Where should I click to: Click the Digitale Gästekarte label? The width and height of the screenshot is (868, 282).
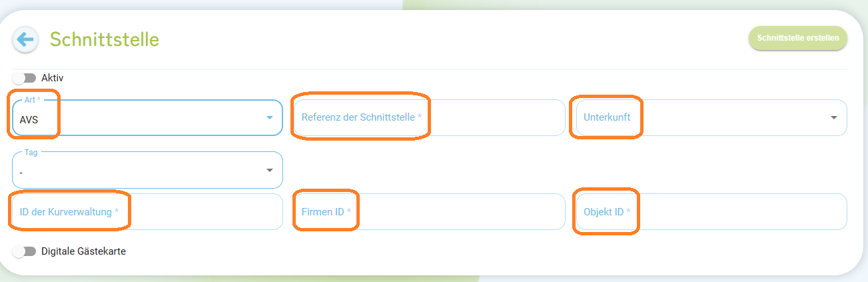(83, 251)
